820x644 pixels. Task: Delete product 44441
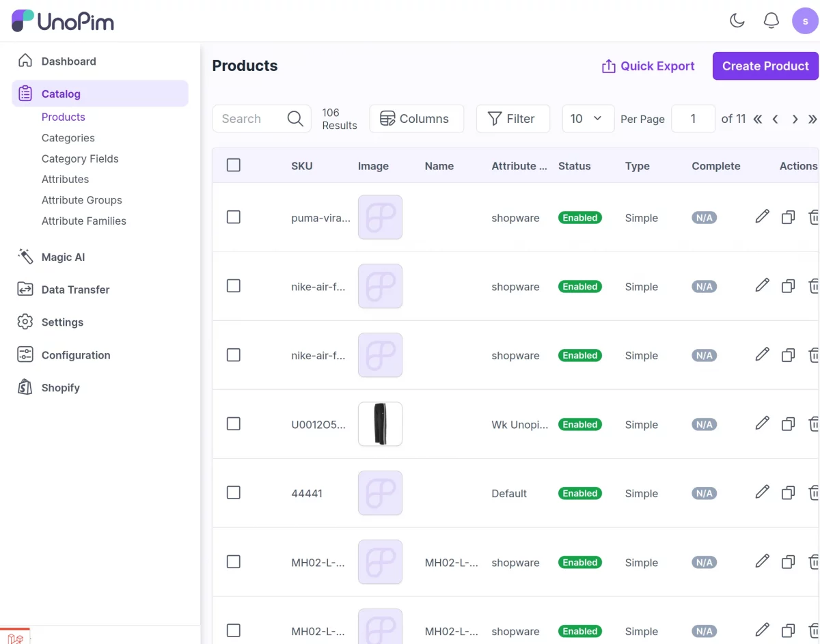tap(813, 492)
